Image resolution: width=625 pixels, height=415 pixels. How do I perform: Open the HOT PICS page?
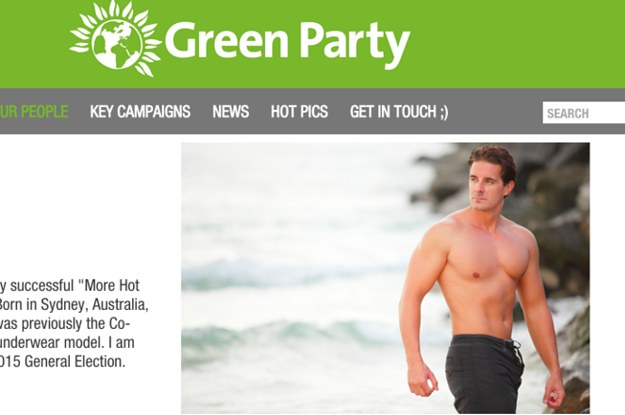[x=299, y=112]
